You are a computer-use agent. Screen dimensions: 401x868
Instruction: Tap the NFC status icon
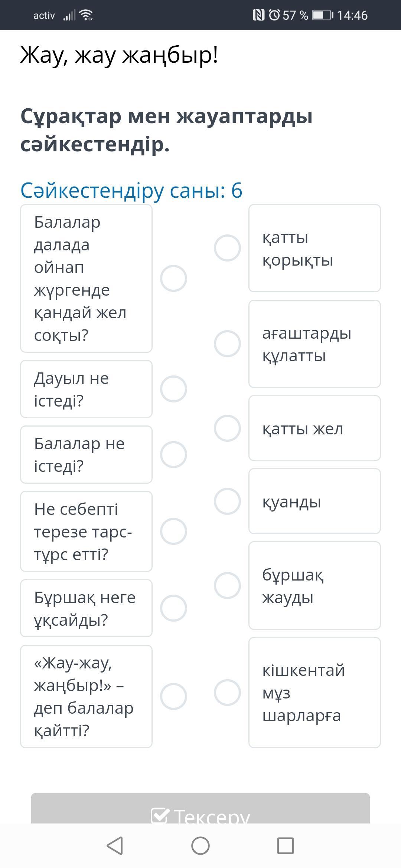pyautogui.click(x=258, y=15)
